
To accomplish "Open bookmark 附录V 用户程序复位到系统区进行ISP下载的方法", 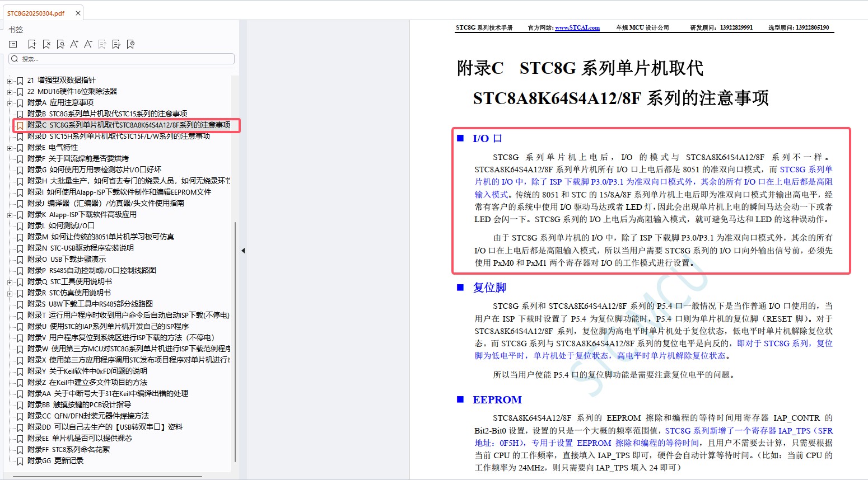I will (x=120, y=338).
